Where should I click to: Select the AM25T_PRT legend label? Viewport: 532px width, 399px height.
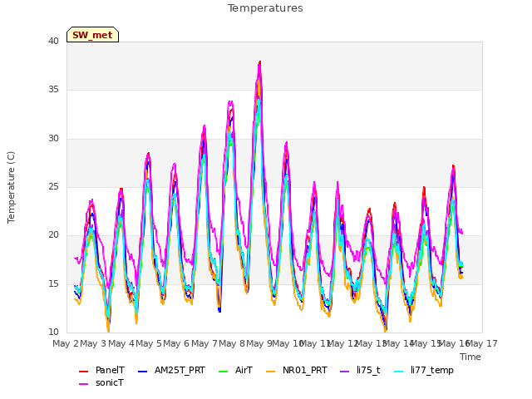pos(180,370)
